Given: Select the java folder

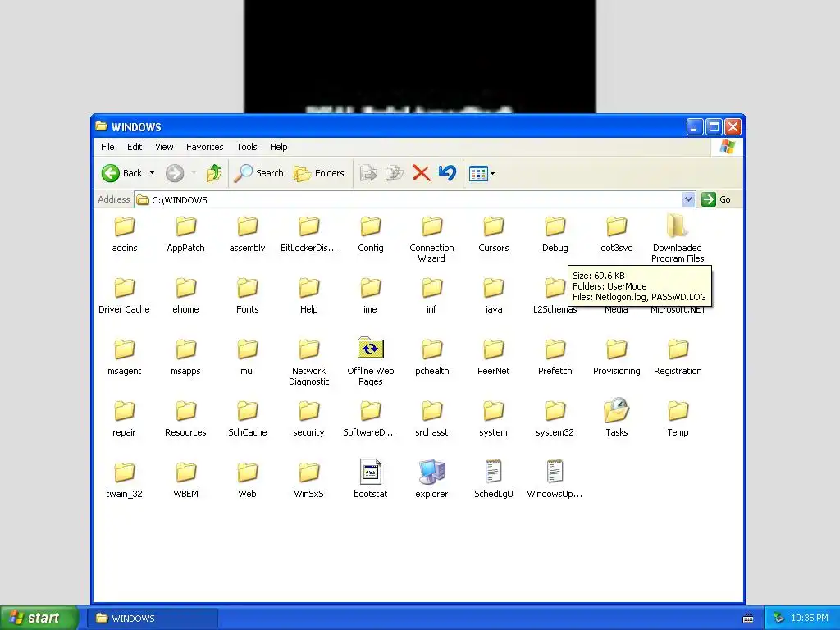Looking at the screenshot, I should click(493, 295).
